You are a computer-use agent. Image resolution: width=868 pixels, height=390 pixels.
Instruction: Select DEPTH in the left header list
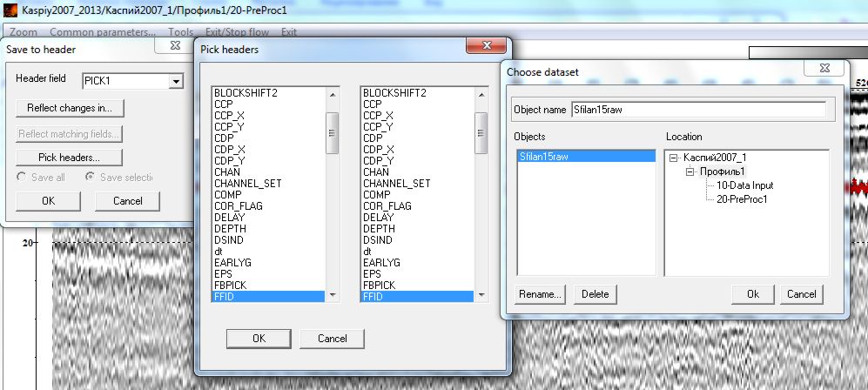[268, 228]
